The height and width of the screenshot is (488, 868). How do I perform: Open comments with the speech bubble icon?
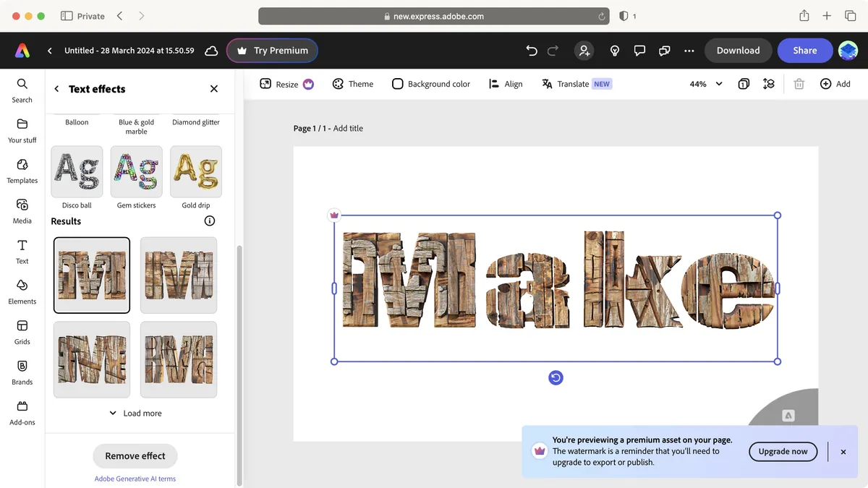click(639, 50)
